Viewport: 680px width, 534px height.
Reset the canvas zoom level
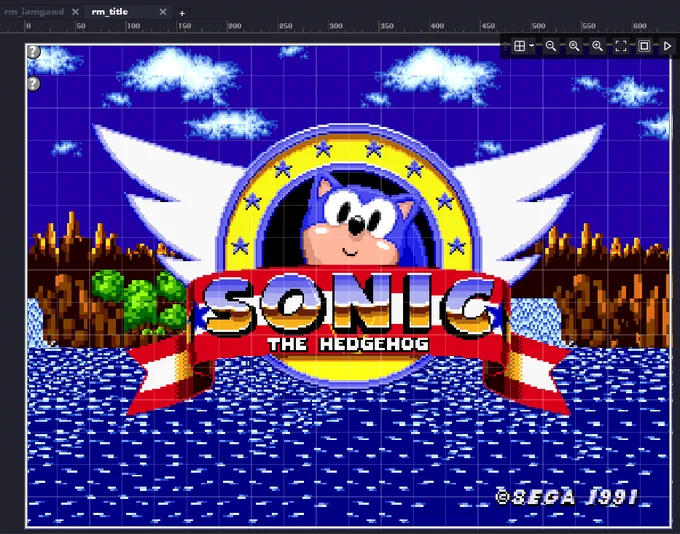point(574,46)
